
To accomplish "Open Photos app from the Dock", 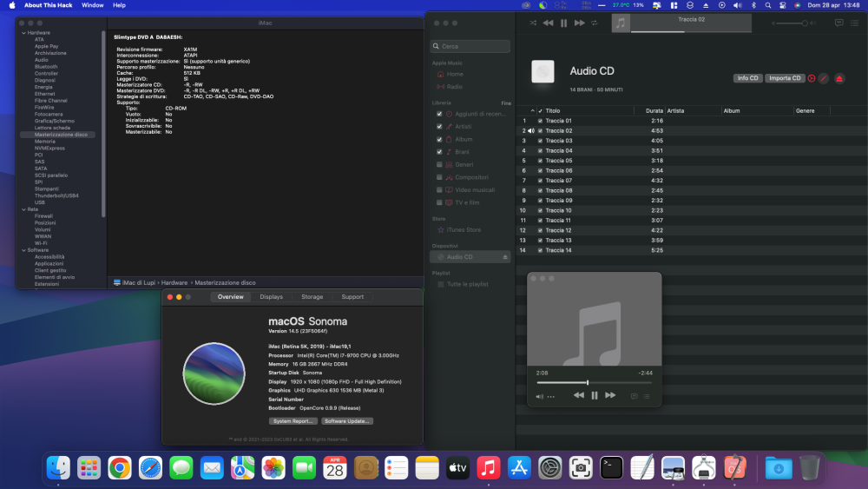I will pyautogui.click(x=273, y=468).
